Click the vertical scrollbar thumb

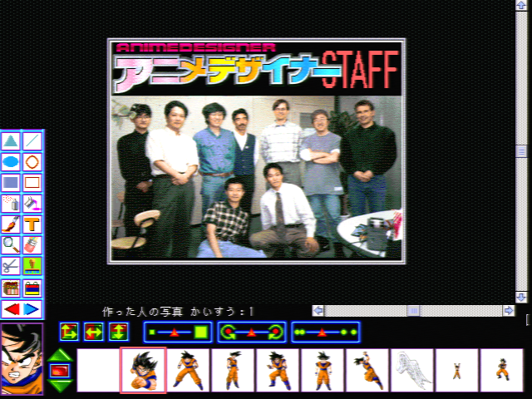[x=521, y=151]
